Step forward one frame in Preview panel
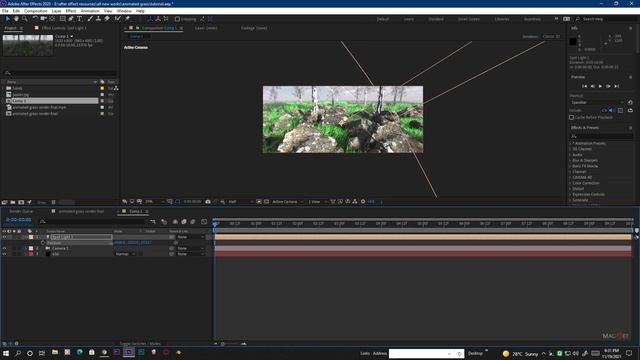The width and height of the screenshot is (640, 360). 608,86
